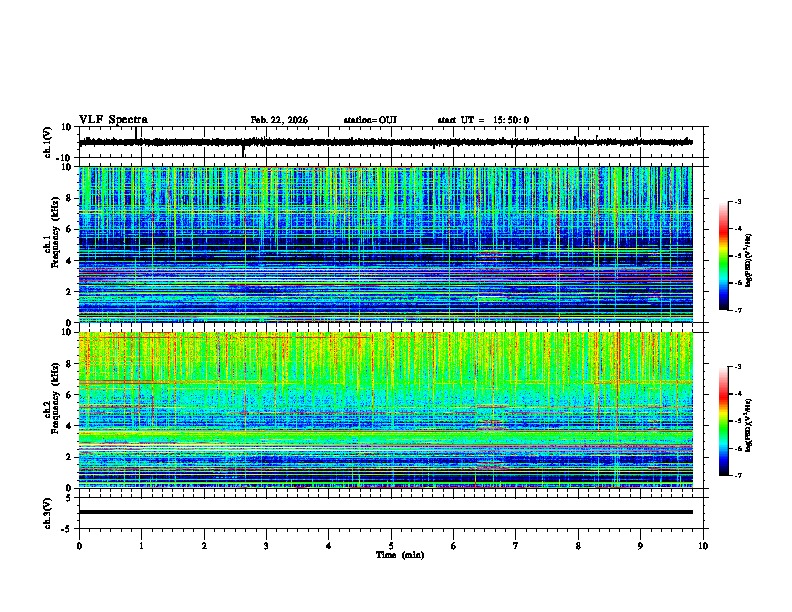Click the "4" kHz tick on ch.2 spectrogram
Screen dimensions: 792x612
click(x=70, y=426)
